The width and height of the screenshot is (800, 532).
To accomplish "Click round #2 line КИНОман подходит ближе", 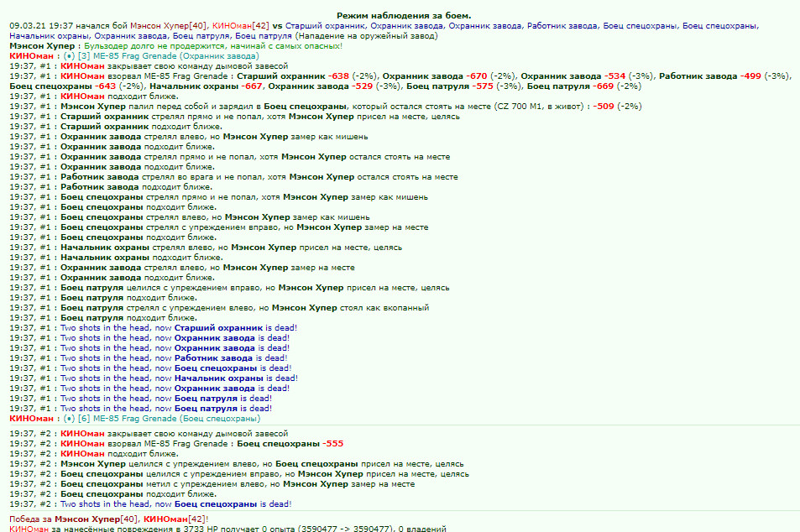I will pos(94,453).
